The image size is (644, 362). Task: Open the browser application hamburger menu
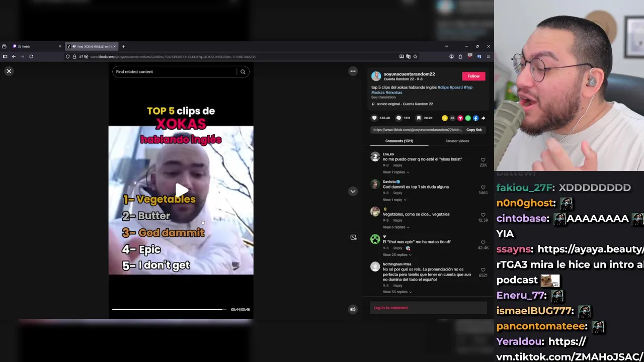pyautogui.click(x=488, y=57)
